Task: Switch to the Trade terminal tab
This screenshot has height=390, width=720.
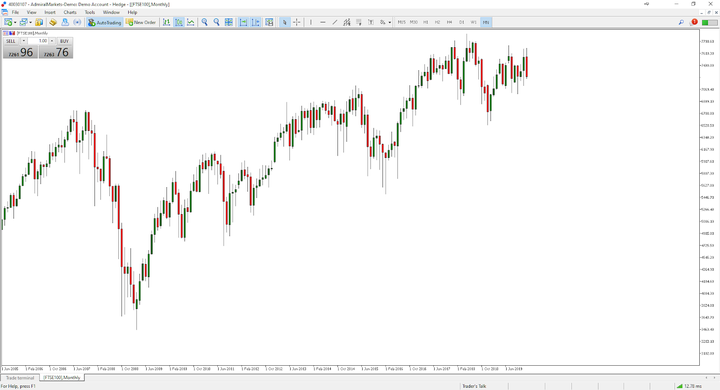Action: (20, 378)
